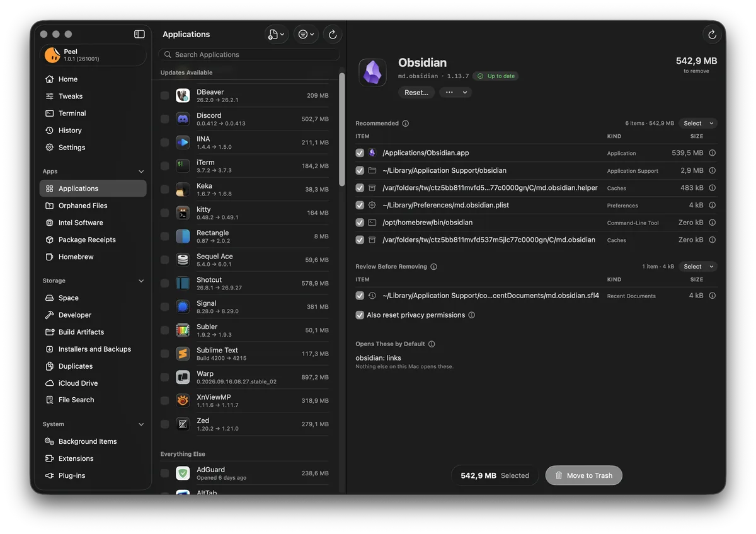Click the applications list scrollbar
Image resolution: width=756 pixels, height=534 pixels.
342,129
